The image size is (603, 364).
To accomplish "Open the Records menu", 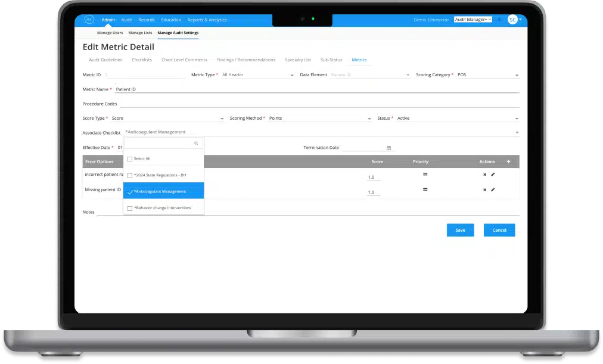I will pos(146,20).
